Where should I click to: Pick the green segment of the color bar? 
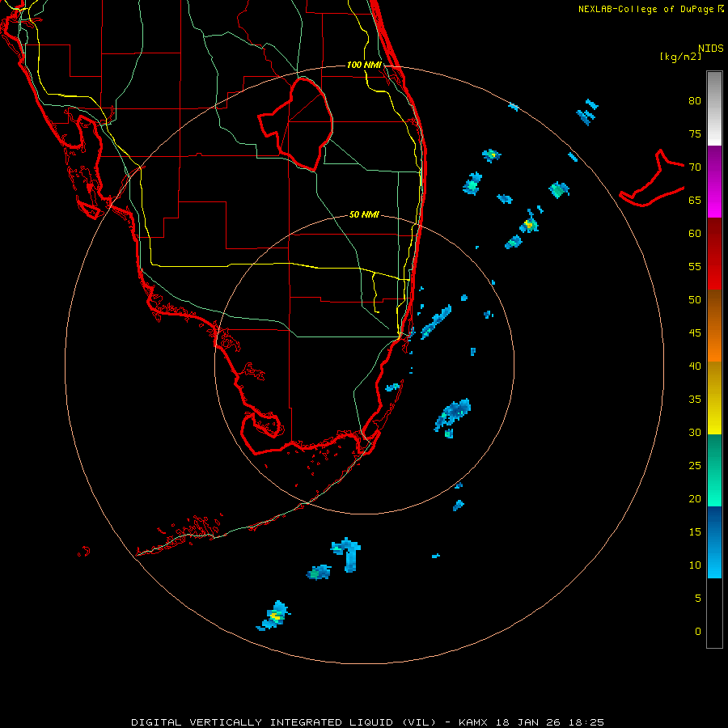tap(714, 470)
